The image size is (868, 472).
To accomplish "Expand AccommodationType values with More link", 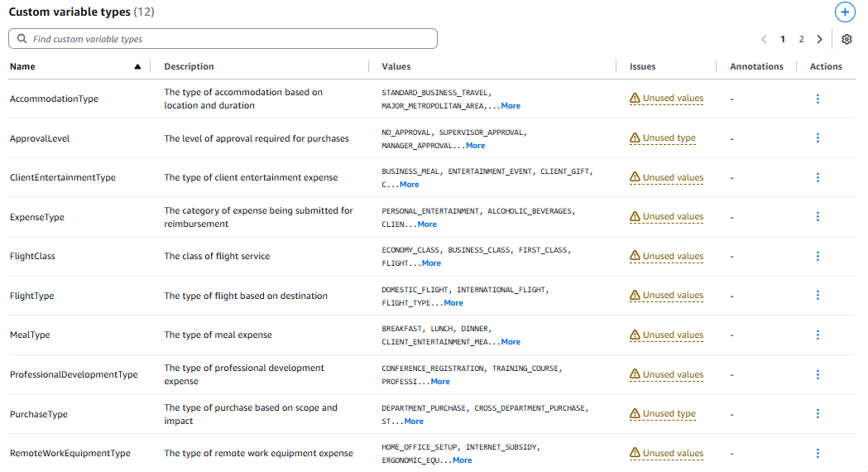I will click(511, 106).
